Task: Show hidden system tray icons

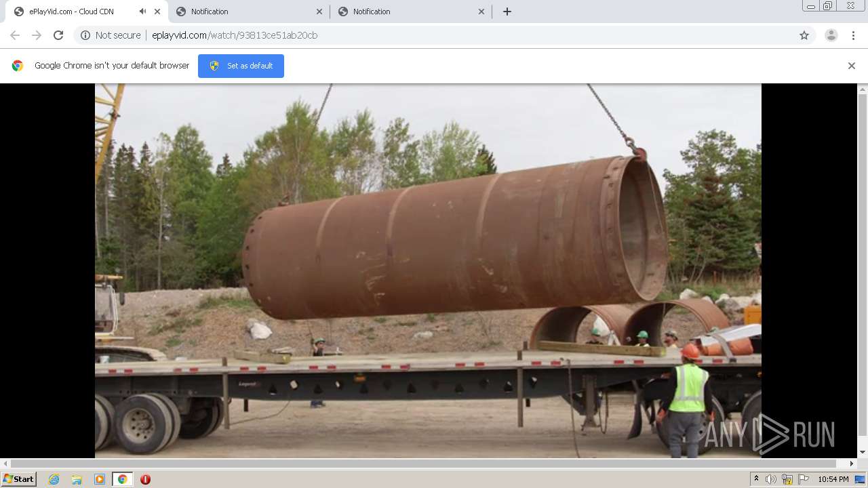Action: click(756, 479)
